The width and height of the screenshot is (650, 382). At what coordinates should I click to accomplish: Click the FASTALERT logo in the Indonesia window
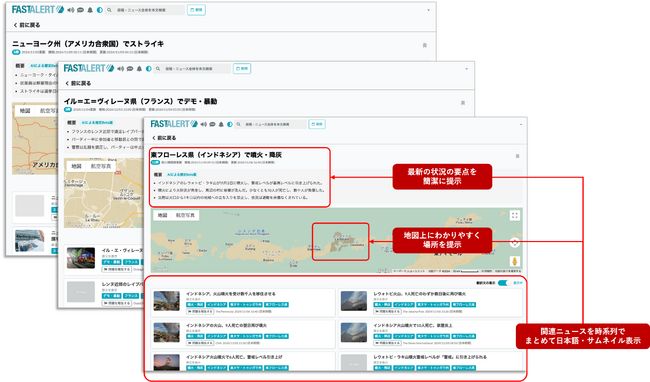click(x=174, y=124)
